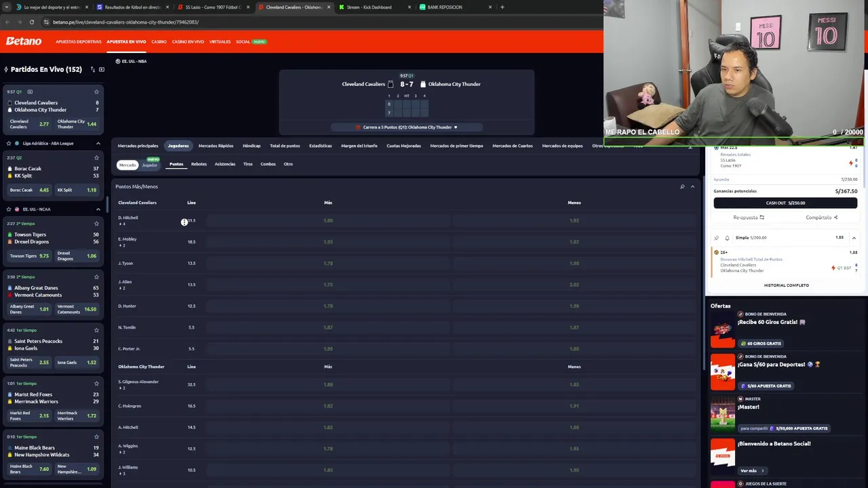Claim 60 Giros Gratis offer
This screenshot has width=868, height=488.
coord(762,344)
